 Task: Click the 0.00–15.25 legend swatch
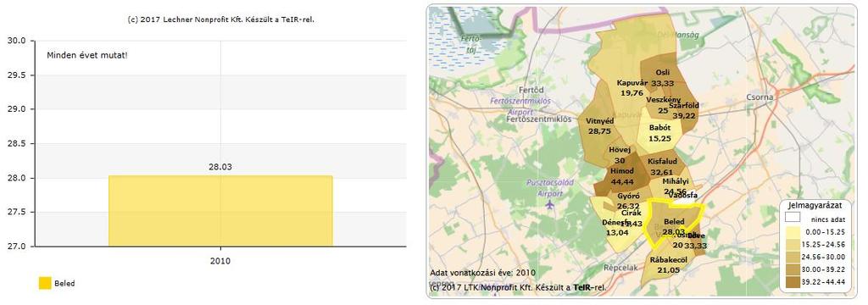tap(793, 232)
